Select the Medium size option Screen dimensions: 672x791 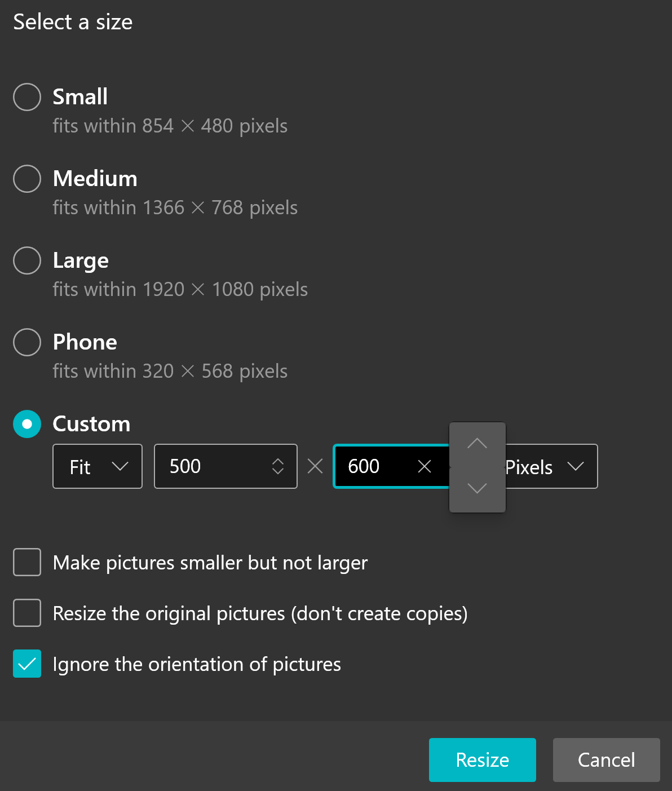26,179
